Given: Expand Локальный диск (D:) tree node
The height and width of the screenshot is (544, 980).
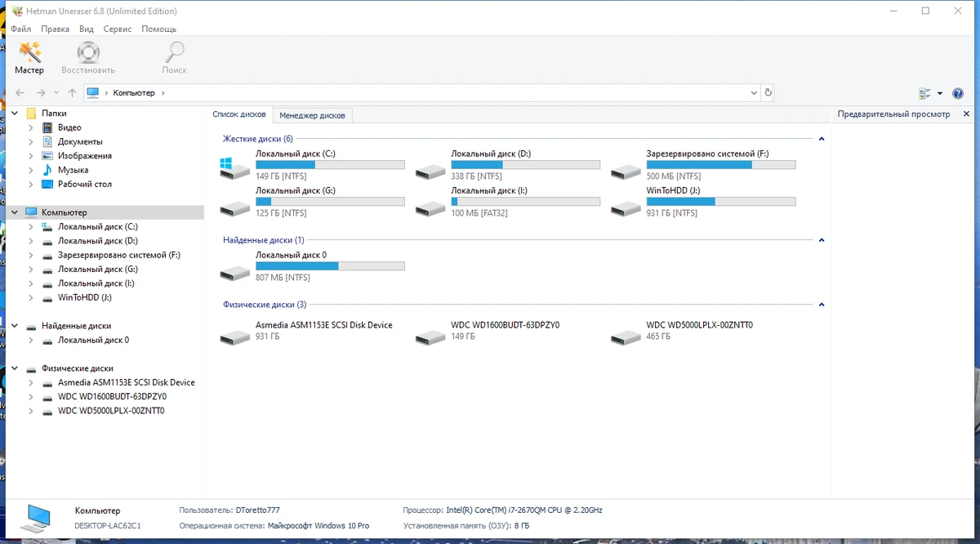Looking at the screenshot, I should click(x=31, y=241).
